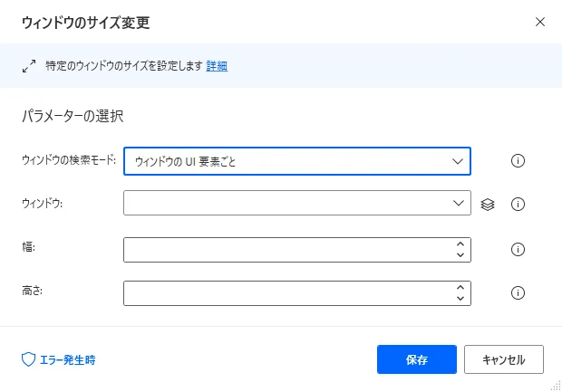
Task: Click the info icon for 幅 field
Action: click(x=518, y=250)
